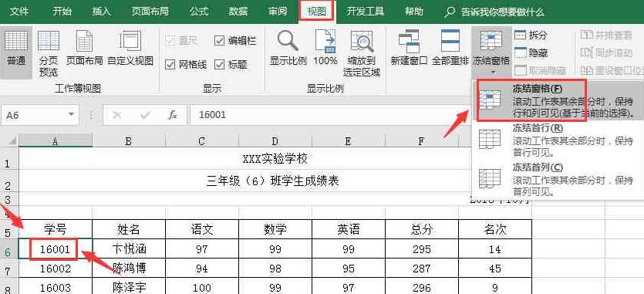Open the Page Layout (页面布局) ribbon tab

[150, 12]
